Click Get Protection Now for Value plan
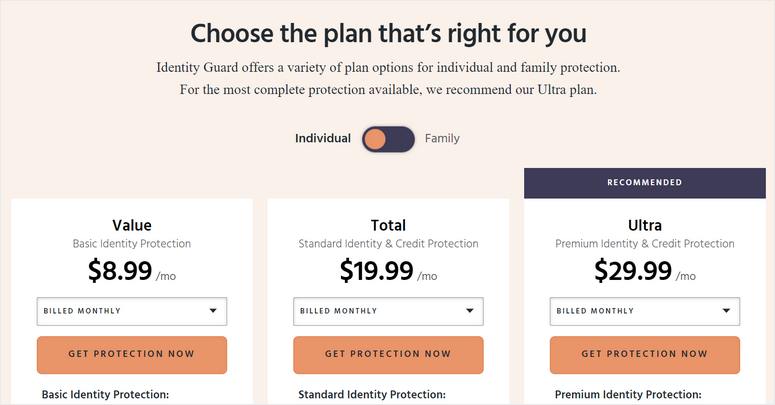This screenshot has height=405, width=775. [132, 354]
